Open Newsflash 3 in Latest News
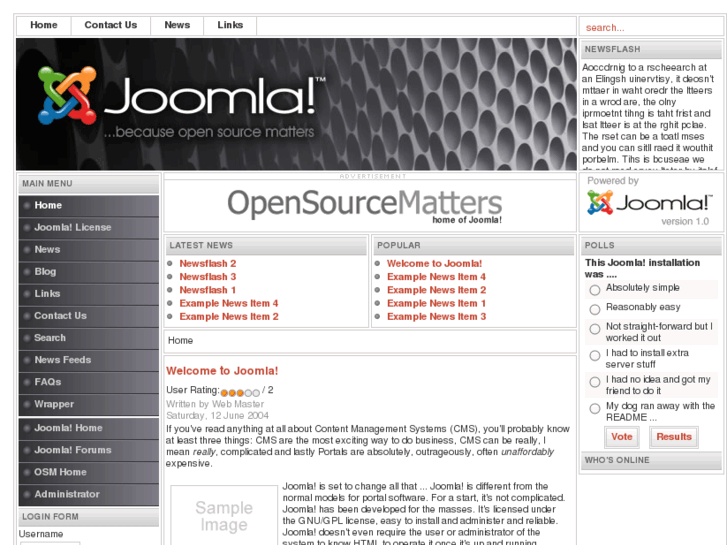The image size is (727, 545). pos(208,277)
